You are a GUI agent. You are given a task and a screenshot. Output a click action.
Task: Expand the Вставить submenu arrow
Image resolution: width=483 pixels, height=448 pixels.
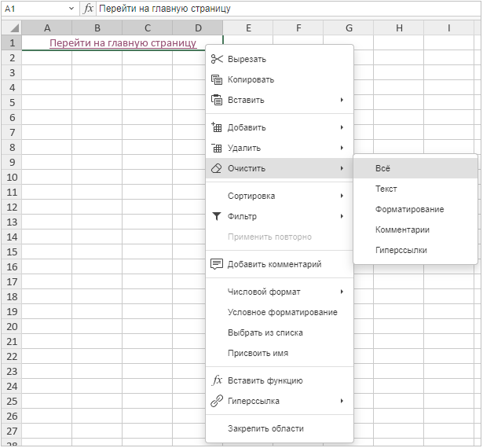pos(342,100)
